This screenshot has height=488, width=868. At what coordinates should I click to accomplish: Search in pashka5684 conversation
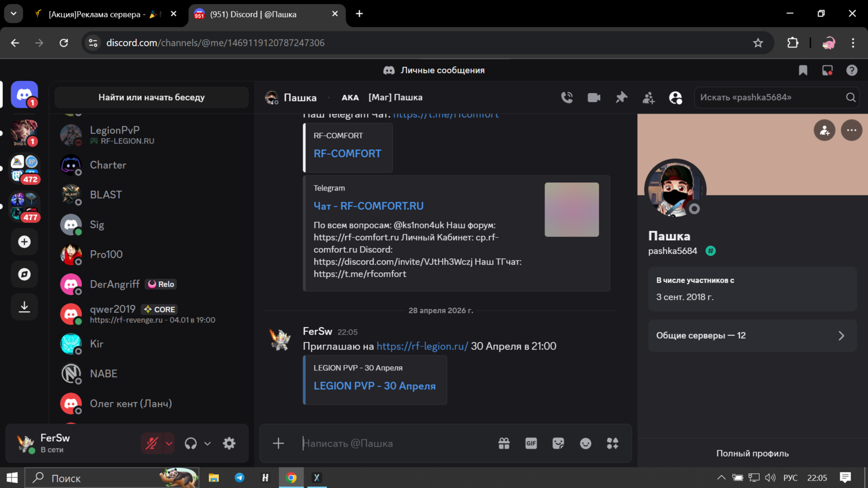[x=777, y=97]
